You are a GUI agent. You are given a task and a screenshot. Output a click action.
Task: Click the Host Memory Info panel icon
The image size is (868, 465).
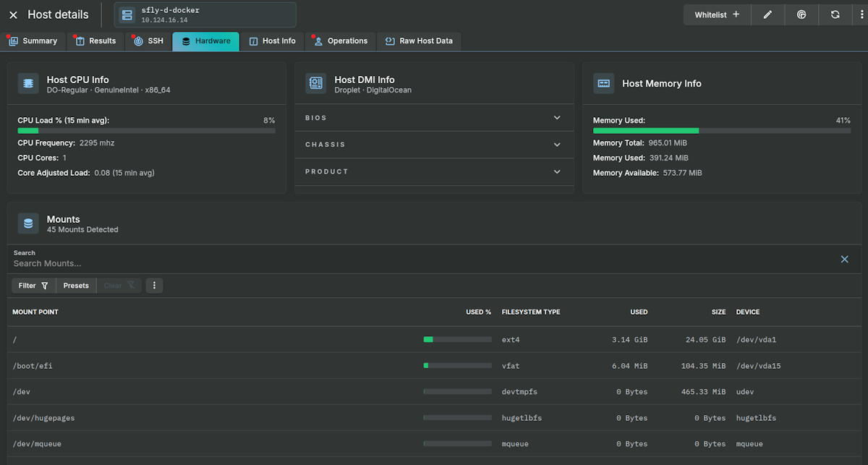coord(603,83)
